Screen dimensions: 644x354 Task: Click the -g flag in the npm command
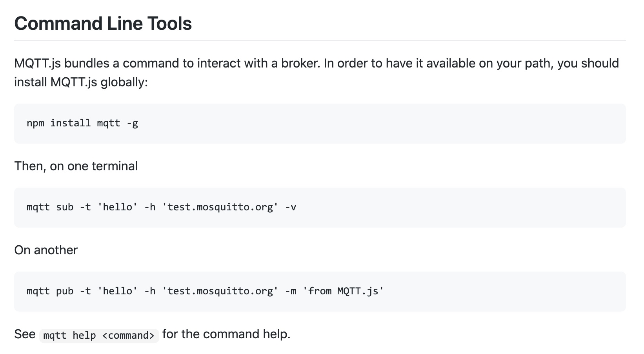pos(132,124)
